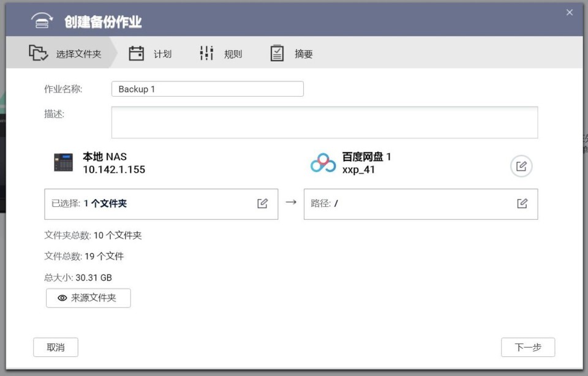Click the IP address 10.142.1.155
588x376 pixels.
click(114, 170)
